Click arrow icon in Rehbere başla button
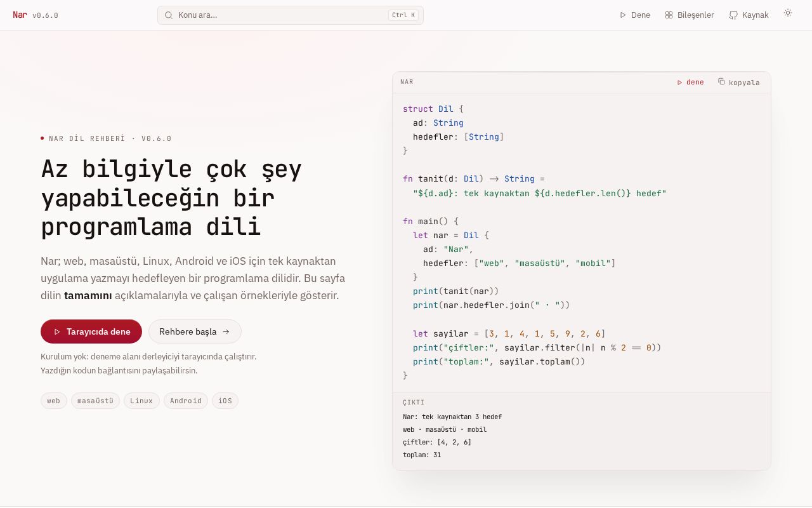The height and width of the screenshot is (508, 812). point(226,331)
